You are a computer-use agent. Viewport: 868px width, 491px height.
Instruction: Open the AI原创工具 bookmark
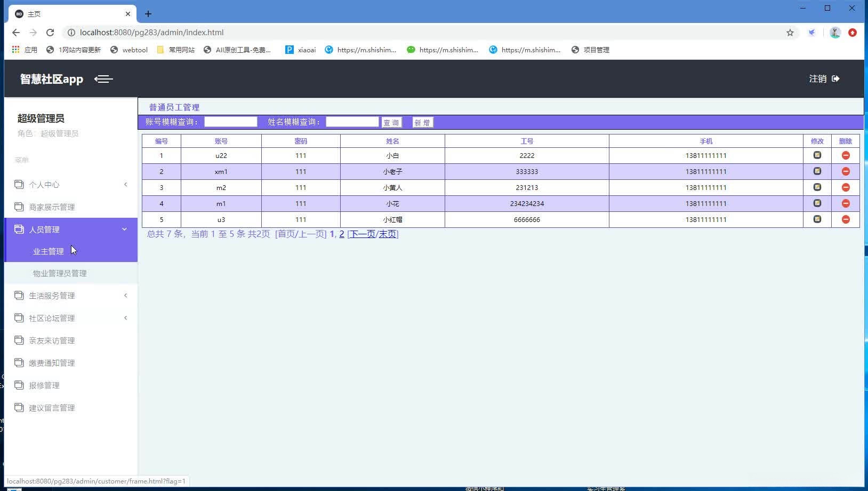click(237, 50)
